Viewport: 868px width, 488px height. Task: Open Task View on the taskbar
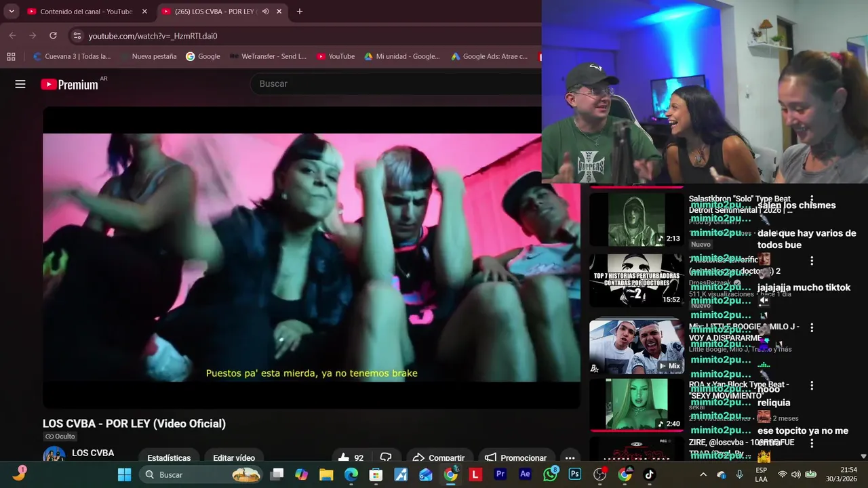[x=277, y=474]
